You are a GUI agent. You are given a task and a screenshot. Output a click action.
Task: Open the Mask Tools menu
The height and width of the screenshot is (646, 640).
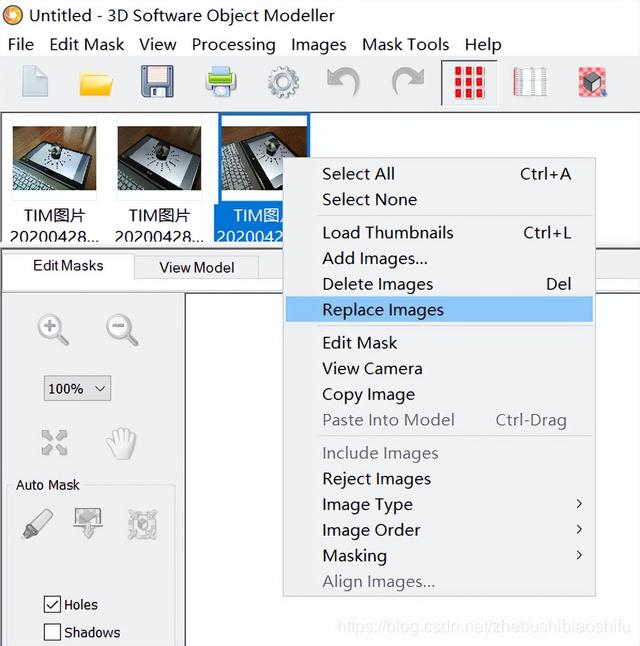[405, 45]
